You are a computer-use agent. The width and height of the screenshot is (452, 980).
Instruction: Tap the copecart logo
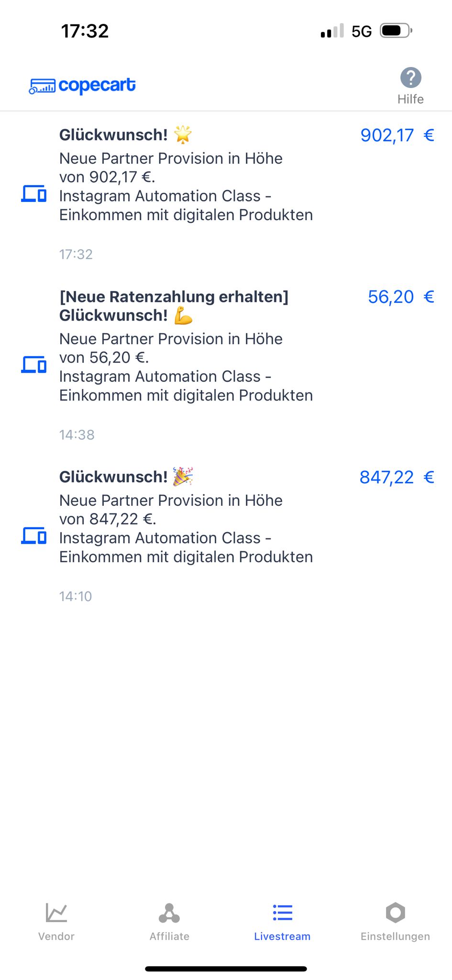point(82,86)
